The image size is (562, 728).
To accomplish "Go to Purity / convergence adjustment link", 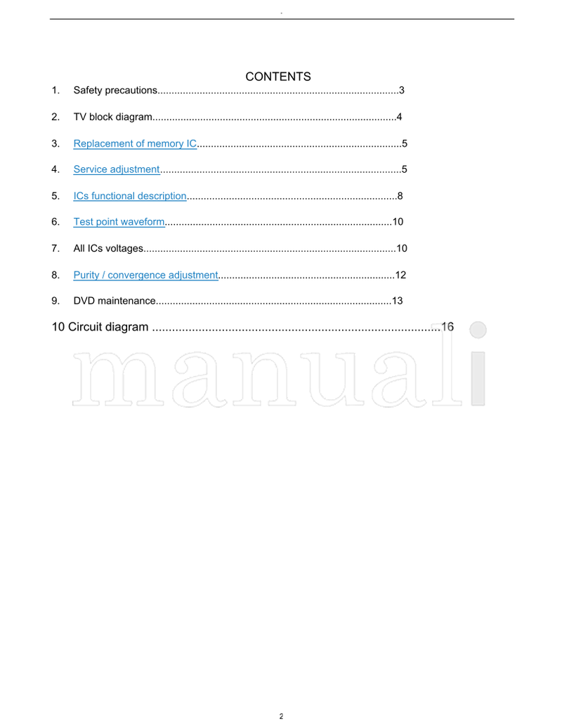I will 145,275.
